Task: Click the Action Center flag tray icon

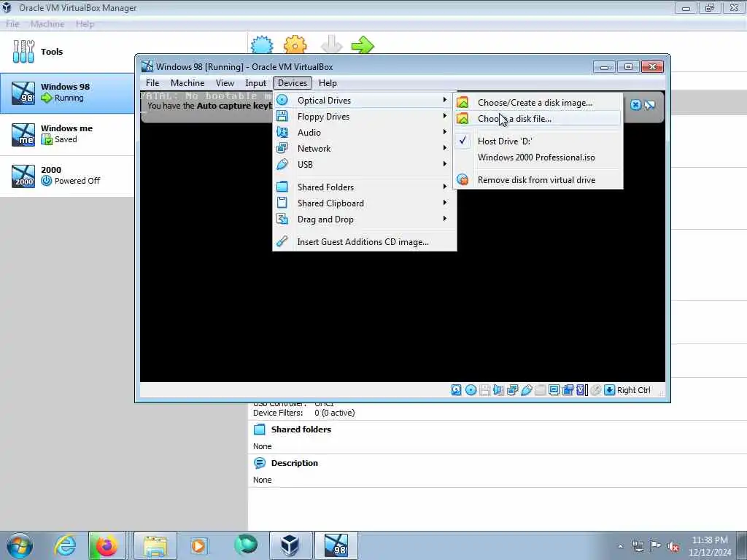Action: click(x=656, y=547)
